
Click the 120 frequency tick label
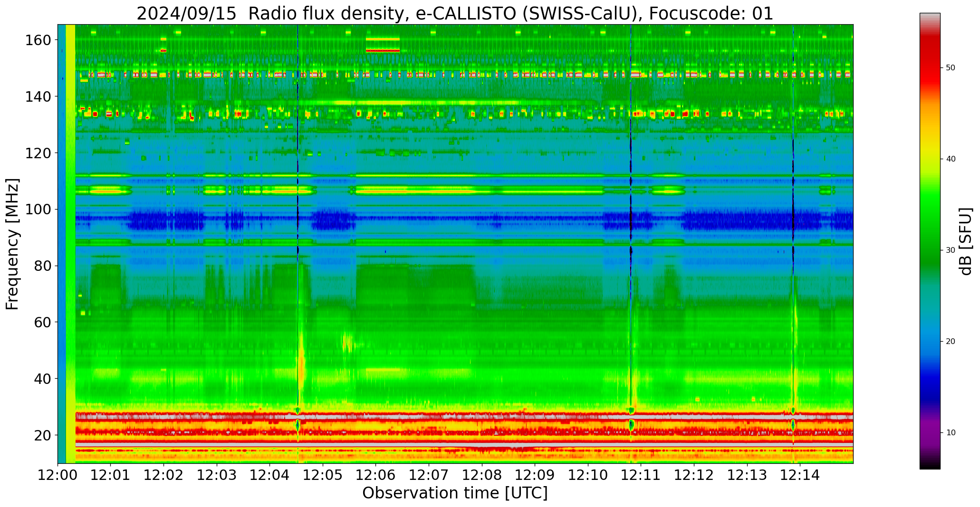[38, 153]
